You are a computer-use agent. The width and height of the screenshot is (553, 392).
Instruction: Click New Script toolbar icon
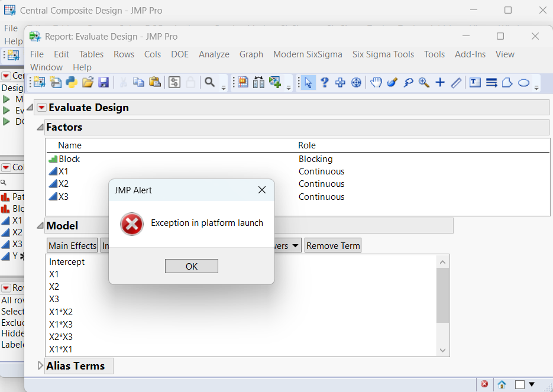[56, 83]
